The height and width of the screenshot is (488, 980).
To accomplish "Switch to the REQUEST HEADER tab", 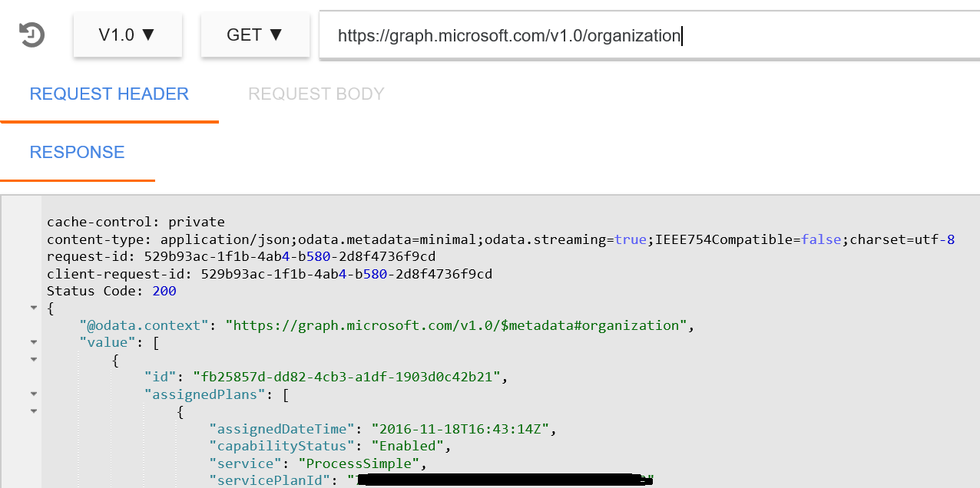I will (x=109, y=94).
